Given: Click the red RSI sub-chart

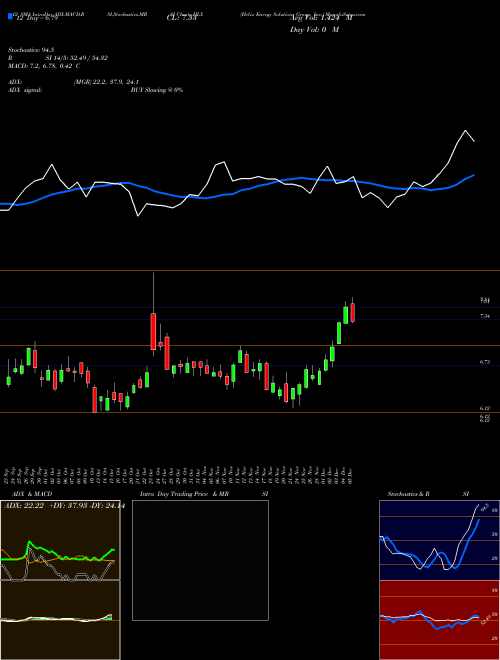Looking at the screenshot, I should click(x=439, y=620).
